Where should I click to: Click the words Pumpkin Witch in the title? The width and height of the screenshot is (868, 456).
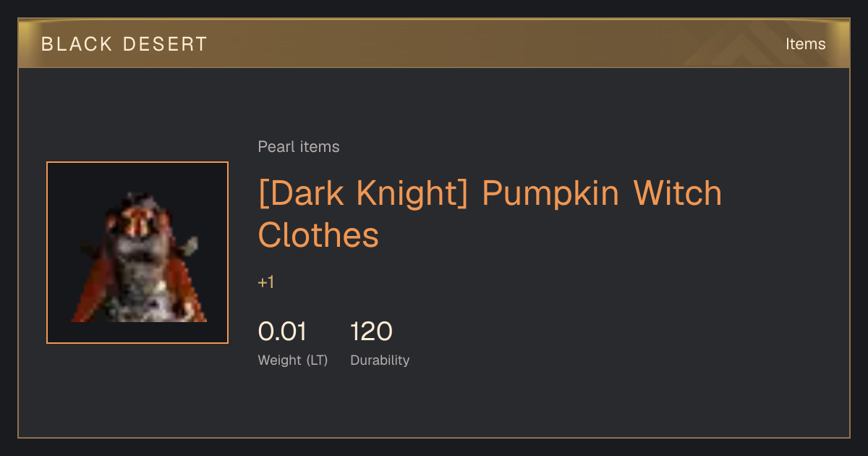point(603,193)
